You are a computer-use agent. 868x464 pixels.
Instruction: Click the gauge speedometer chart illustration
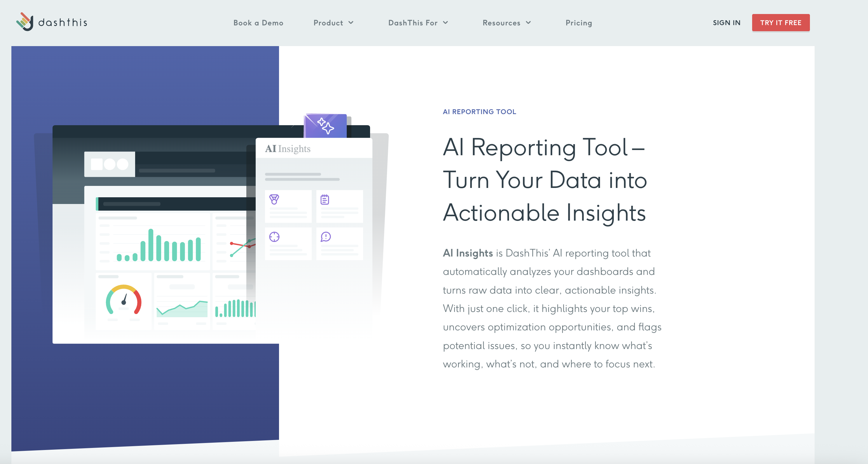click(x=124, y=300)
